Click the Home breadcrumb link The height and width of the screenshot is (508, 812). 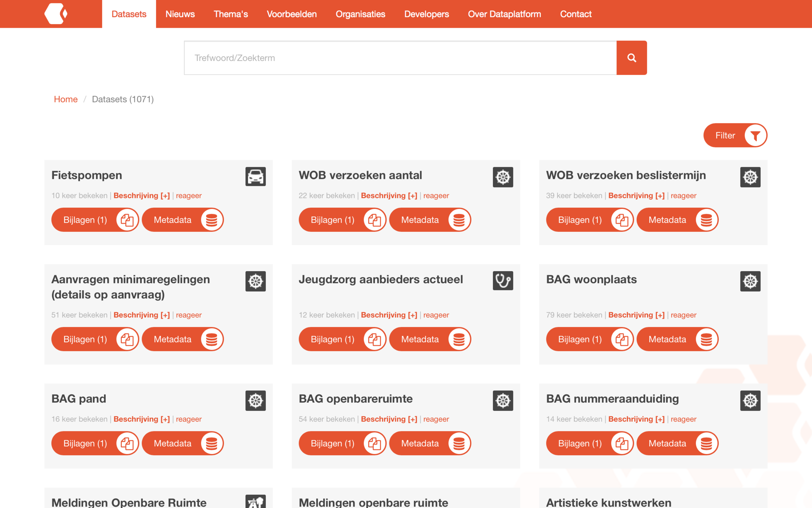click(66, 99)
